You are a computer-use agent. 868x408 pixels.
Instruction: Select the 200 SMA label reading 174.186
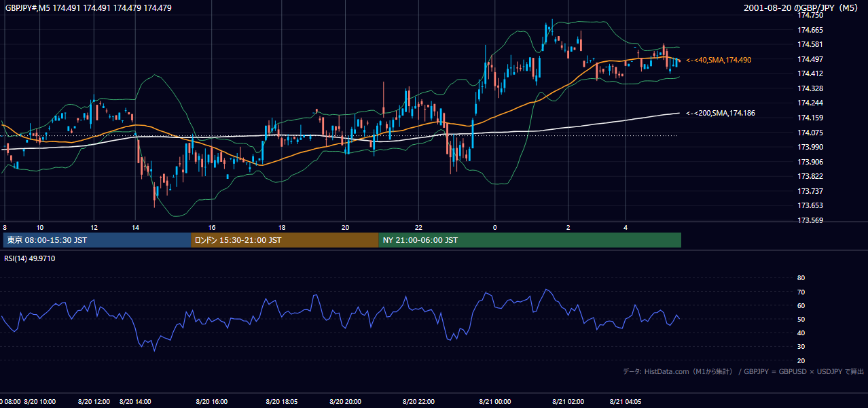(x=721, y=113)
